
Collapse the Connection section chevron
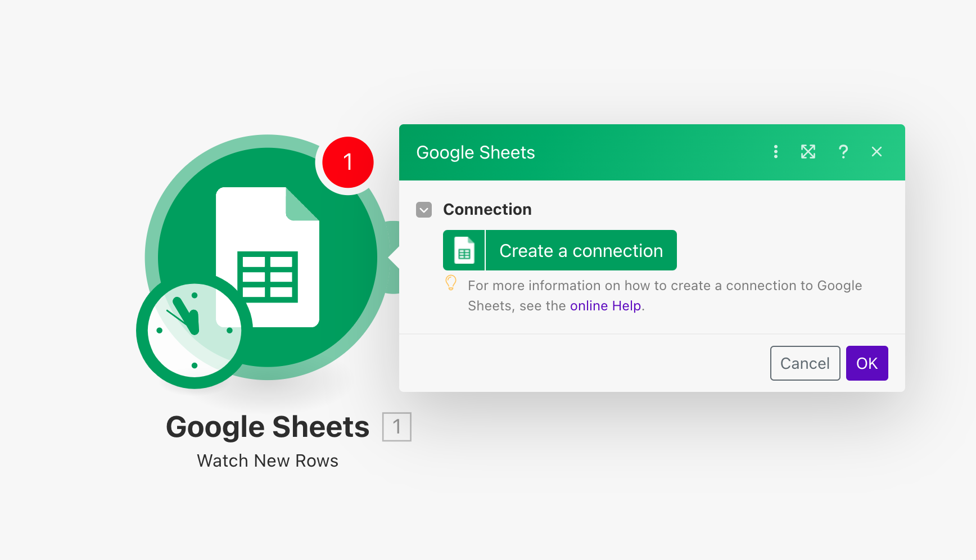click(x=424, y=210)
